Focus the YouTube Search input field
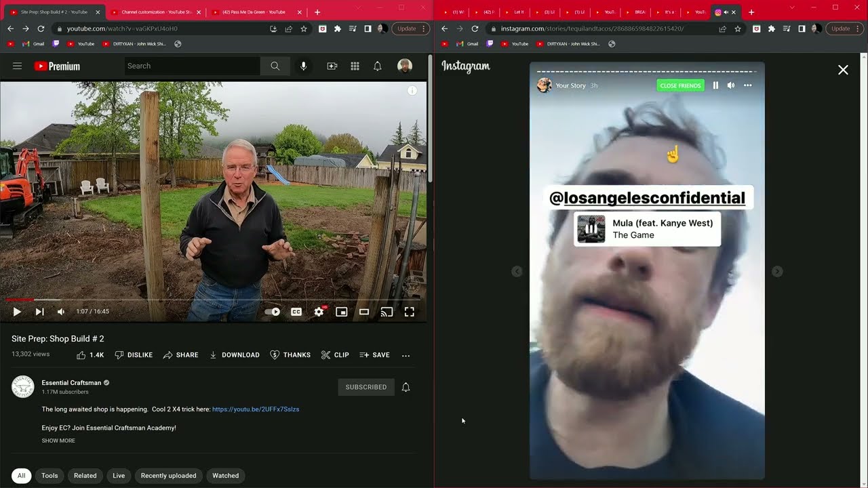The height and width of the screenshot is (488, 868). tap(193, 66)
